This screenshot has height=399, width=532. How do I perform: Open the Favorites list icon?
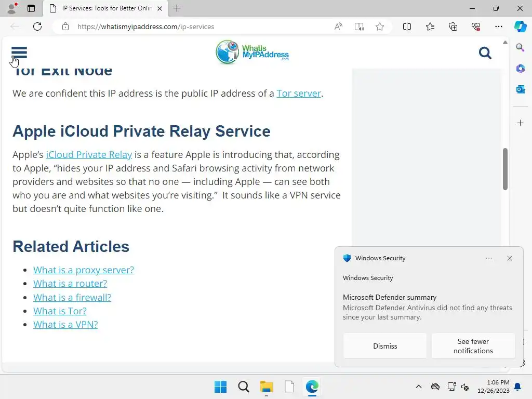click(430, 26)
